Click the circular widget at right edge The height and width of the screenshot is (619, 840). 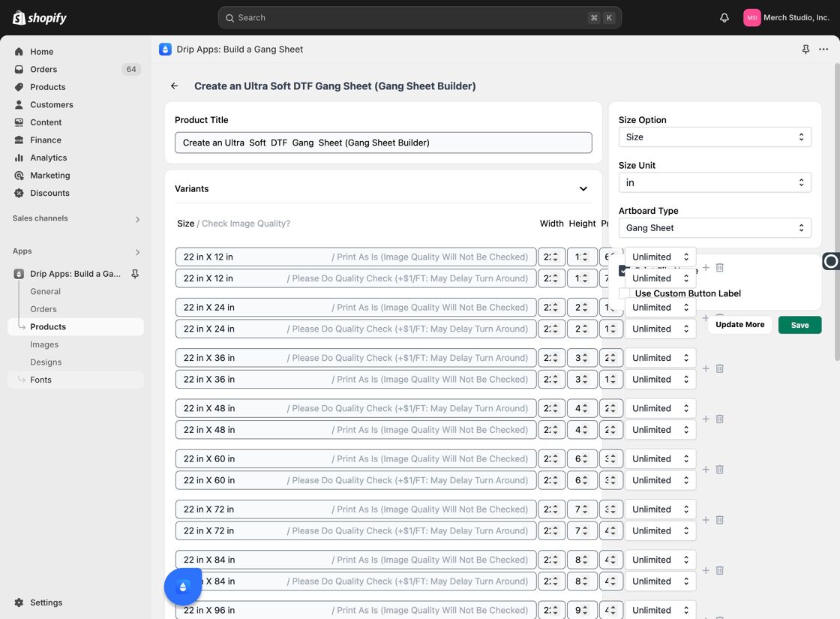click(830, 261)
